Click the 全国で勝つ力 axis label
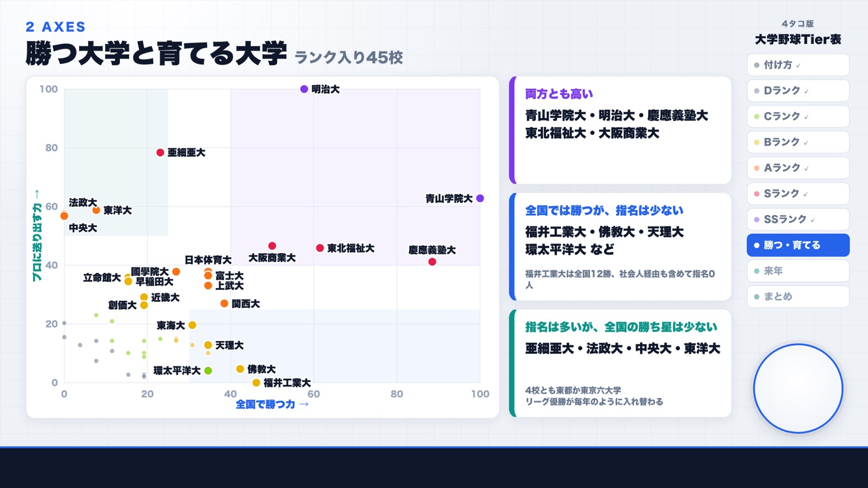 [272, 404]
